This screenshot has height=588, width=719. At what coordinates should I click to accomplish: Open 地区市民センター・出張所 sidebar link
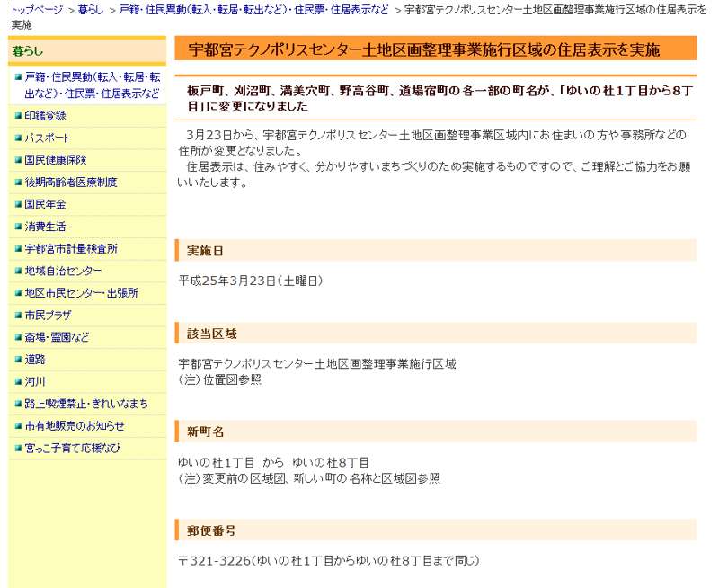[x=81, y=292]
